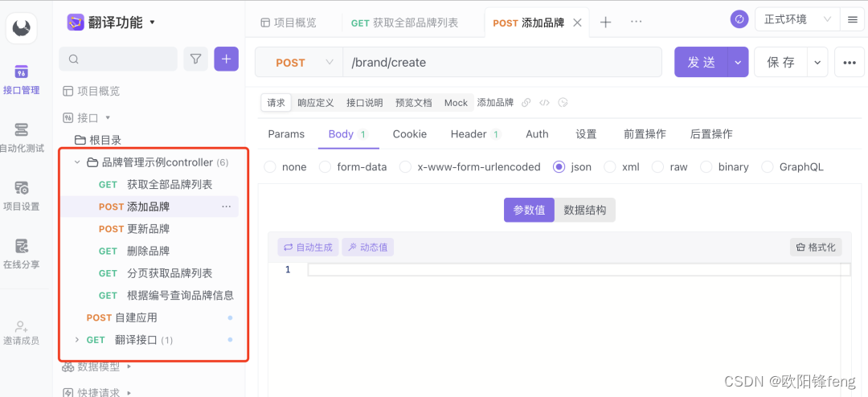Open the 设置 tab
This screenshot has width=868, height=397.
point(586,134)
